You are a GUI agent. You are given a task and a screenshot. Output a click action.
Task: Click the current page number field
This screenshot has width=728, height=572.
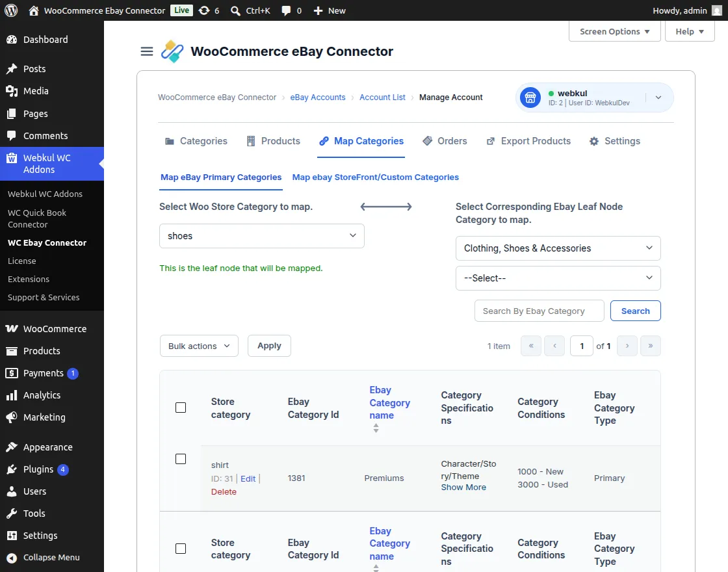tap(581, 346)
